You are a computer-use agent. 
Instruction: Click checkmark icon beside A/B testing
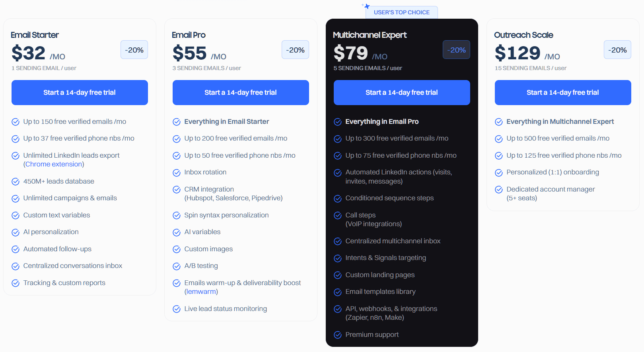[177, 266]
